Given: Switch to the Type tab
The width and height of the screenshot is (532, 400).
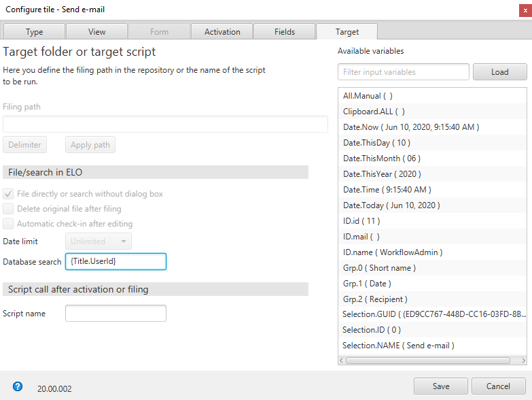Looking at the screenshot, I should tap(34, 32).
